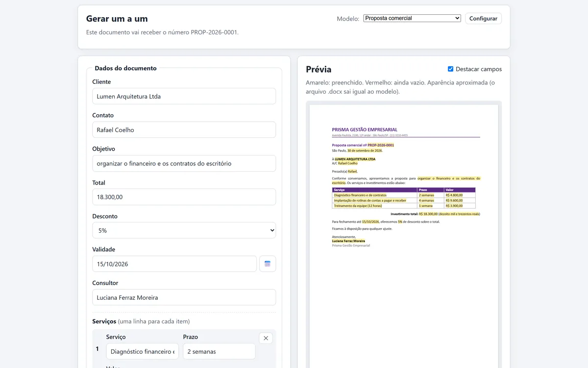This screenshot has width=588, height=368.
Task: Click the Amarelo: preenchido description text
Action: point(400,87)
